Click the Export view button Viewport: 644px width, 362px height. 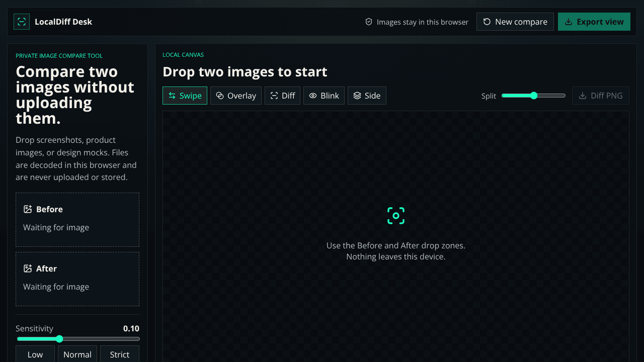click(x=594, y=22)
